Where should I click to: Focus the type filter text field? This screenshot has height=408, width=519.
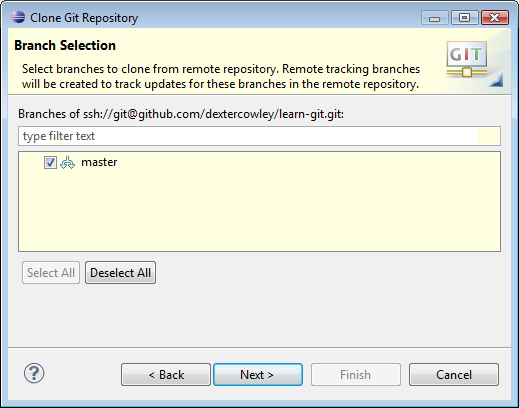(259, 136)
